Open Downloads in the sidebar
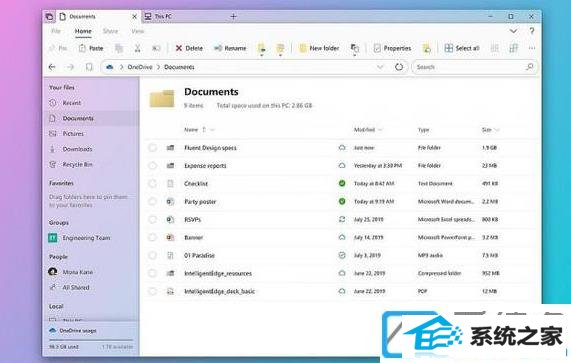 [77, 149]
